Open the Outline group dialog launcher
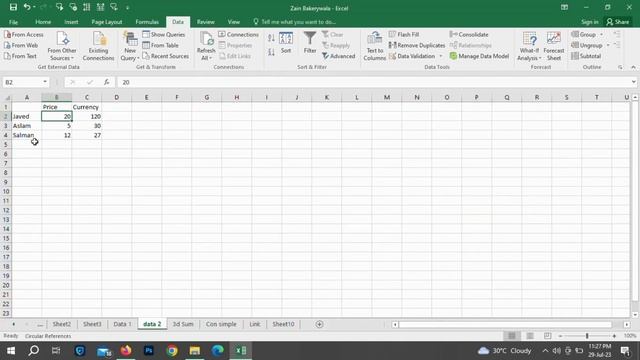The height and width of the screenshot is (360, 640). [x=620, y=67]
